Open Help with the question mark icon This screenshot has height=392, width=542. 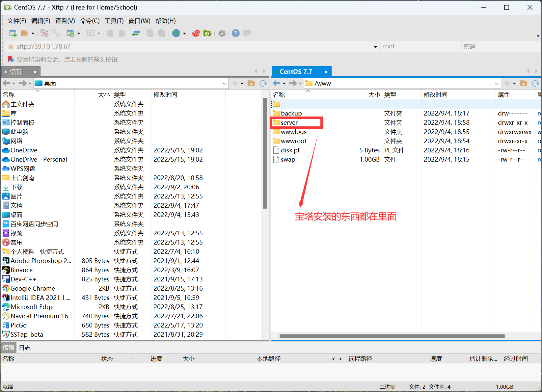point(235,33)
